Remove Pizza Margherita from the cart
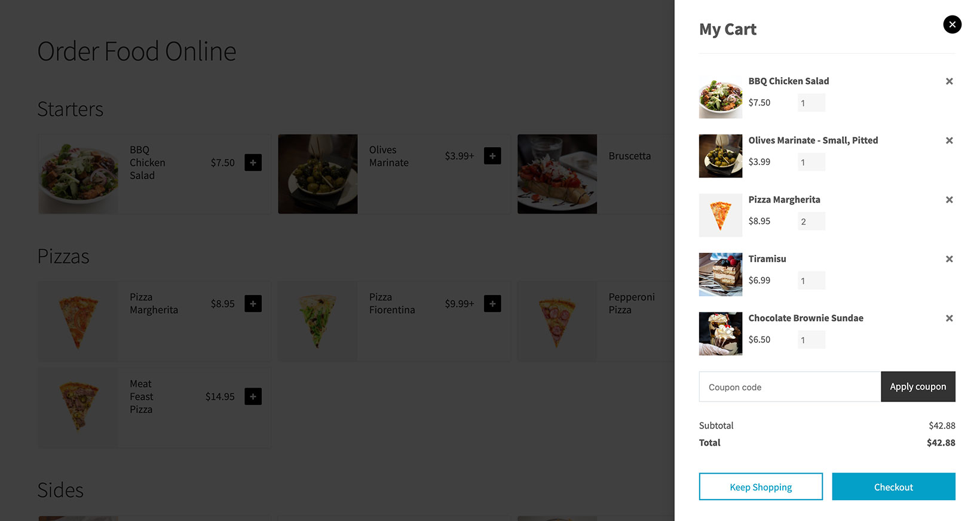 pos(949,200)
